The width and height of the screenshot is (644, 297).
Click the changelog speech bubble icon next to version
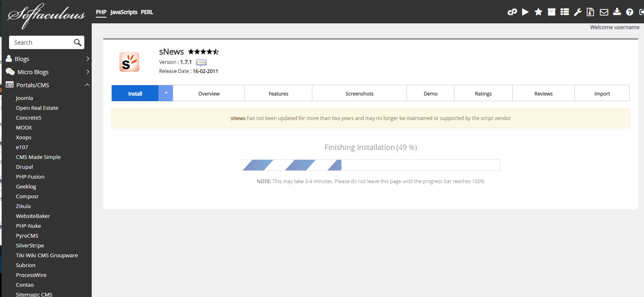click(x=201, y=62)
